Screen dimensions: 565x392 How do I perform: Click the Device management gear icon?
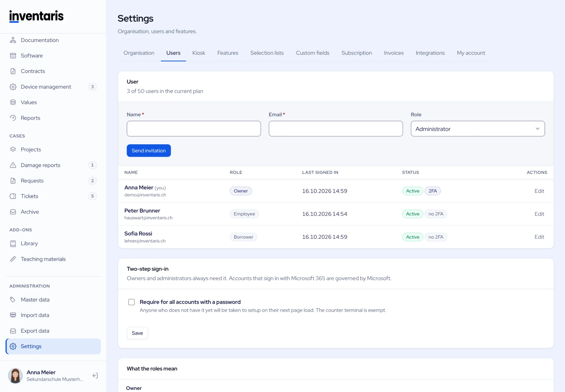[x=13, y=87]
